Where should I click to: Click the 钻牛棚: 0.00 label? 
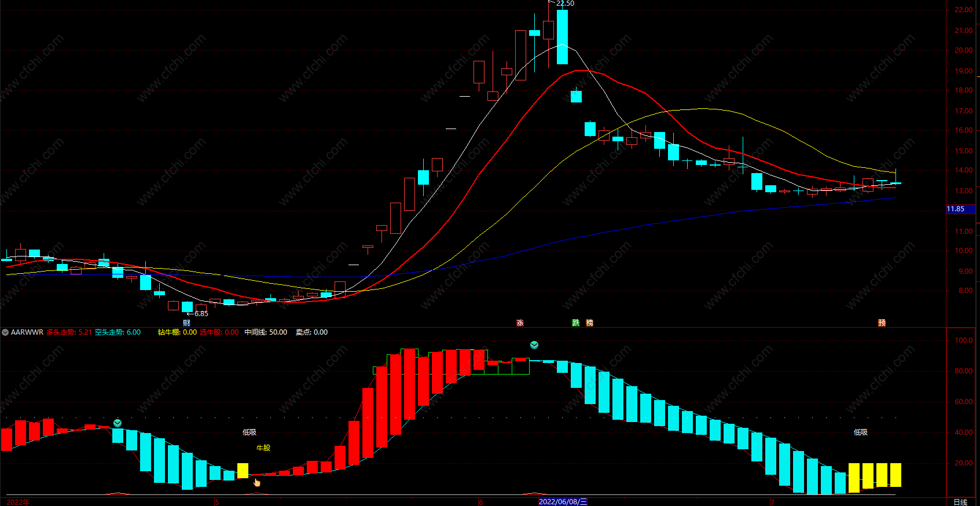click(x=177, y=332)
